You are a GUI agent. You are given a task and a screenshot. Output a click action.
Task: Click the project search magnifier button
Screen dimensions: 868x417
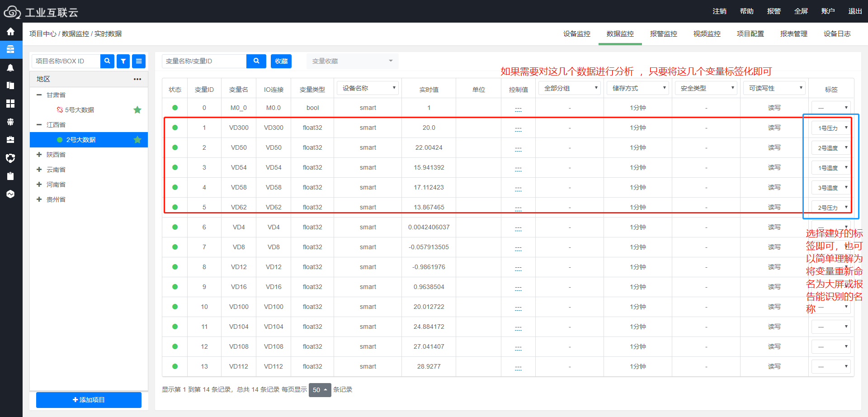tap(107, 61)
